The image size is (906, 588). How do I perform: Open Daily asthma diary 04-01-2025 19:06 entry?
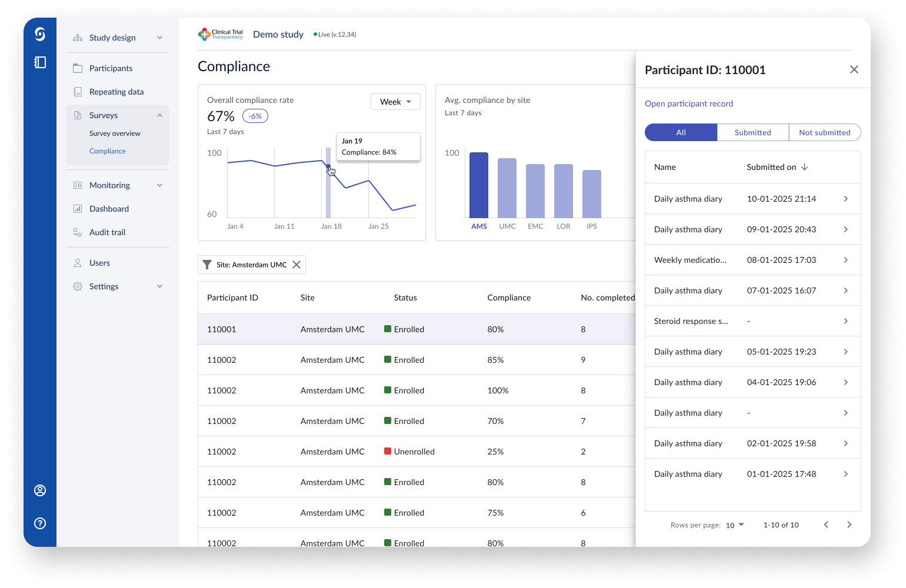(753, 382)
